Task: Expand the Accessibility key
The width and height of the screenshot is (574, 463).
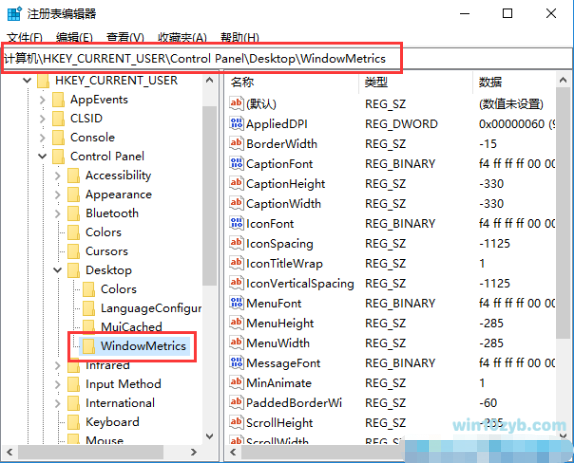Action: point(57,175)
